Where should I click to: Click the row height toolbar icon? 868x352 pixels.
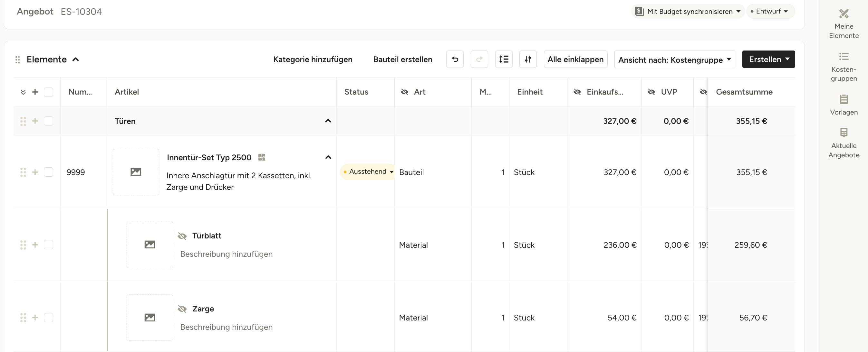pos(504,59)
